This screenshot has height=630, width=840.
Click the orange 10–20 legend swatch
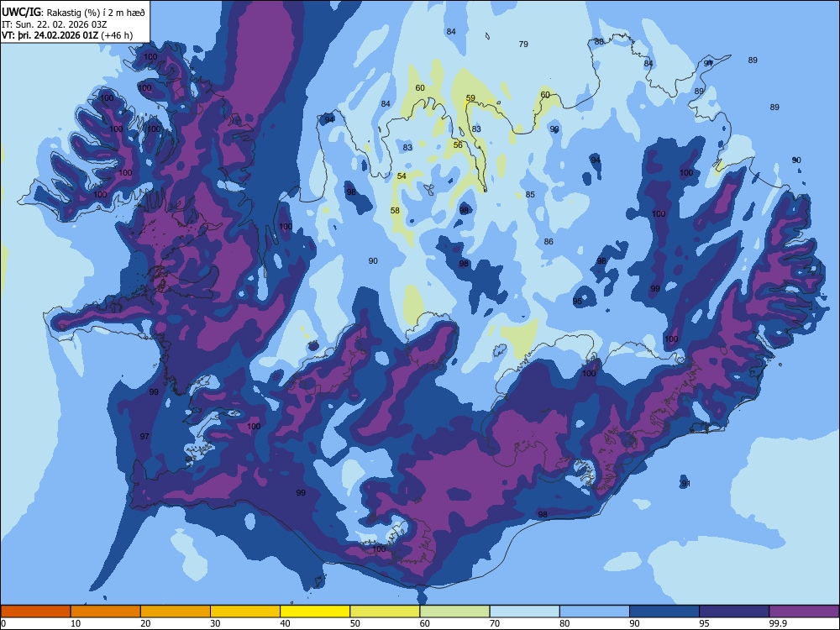pos(106,612)
